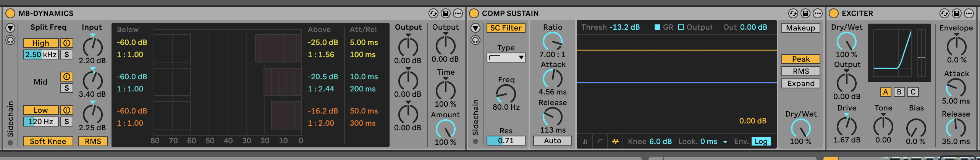Open the COMP SUSTAIN device options menu
The image size is (980, 160).
[817, 13]
